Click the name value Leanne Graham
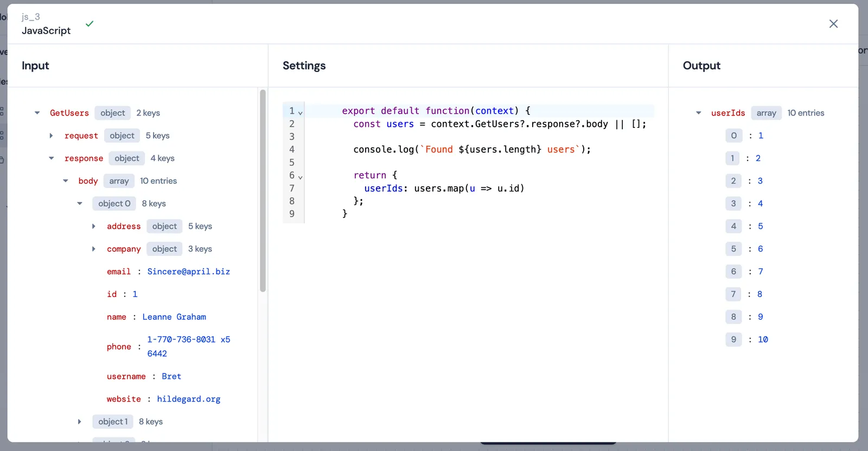 coord(174,317)
